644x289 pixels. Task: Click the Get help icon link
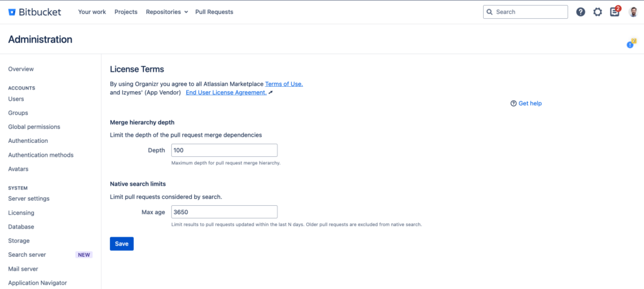(514, 103)
